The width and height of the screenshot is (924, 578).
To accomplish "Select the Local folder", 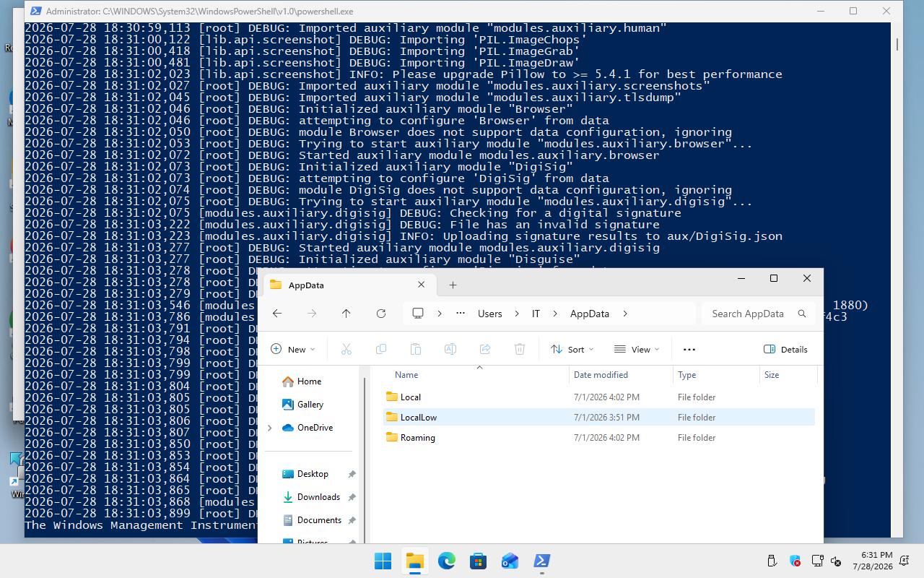I will point(410,397).
